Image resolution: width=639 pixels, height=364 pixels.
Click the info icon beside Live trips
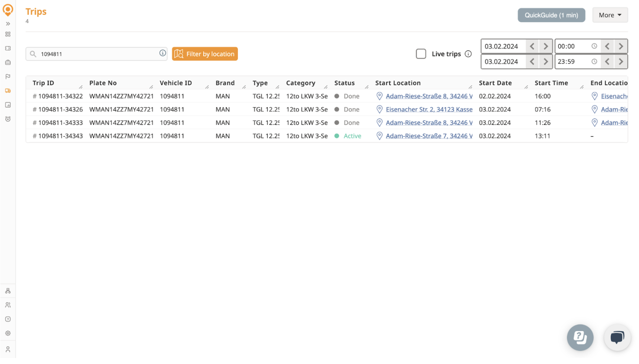click(468, 54)
